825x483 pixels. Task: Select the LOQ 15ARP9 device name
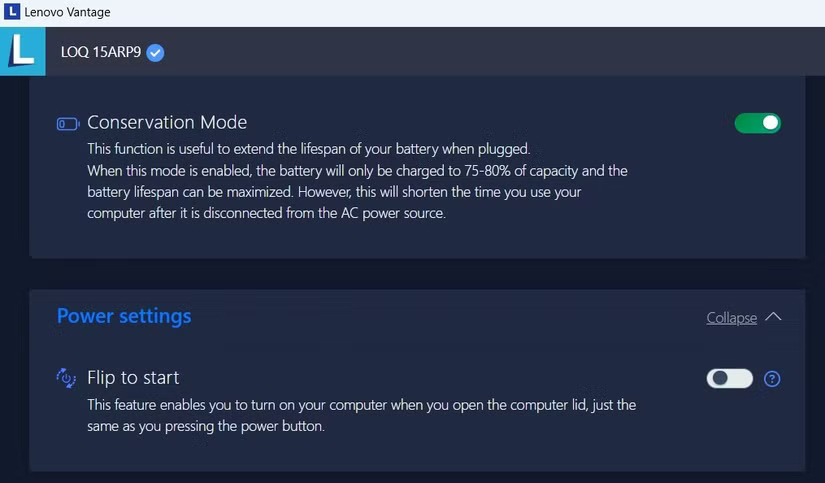click(x=100, y=52)
